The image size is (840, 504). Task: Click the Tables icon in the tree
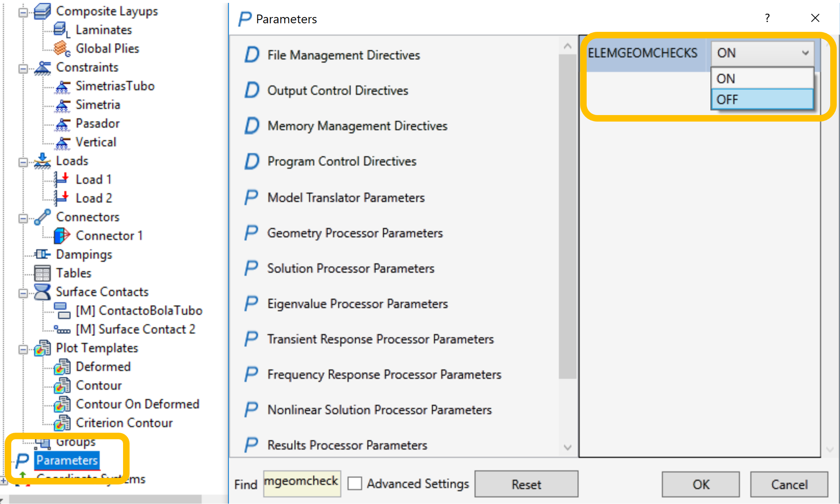tap(42, 273)
